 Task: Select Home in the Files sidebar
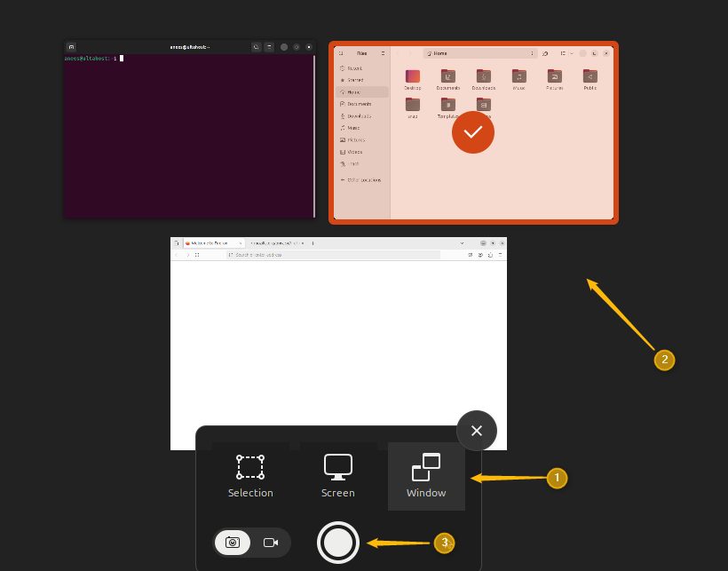pyautogui.click(x=361, y=92)
